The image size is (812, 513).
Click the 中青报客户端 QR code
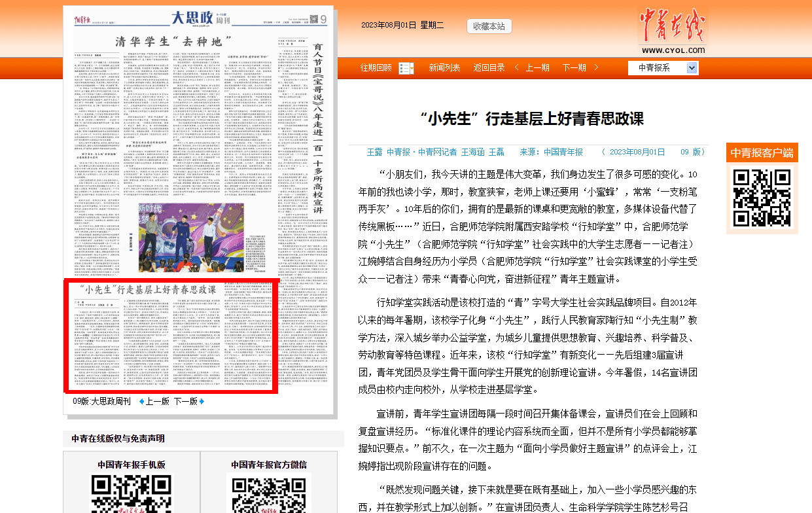(761, 198)
